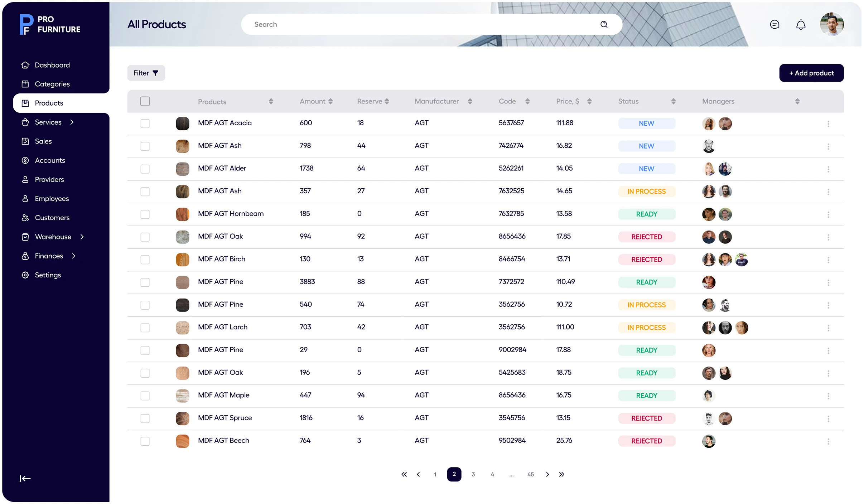Select Products in the sidebar
This screenshot has width=864, height=504.
point(61,103)
